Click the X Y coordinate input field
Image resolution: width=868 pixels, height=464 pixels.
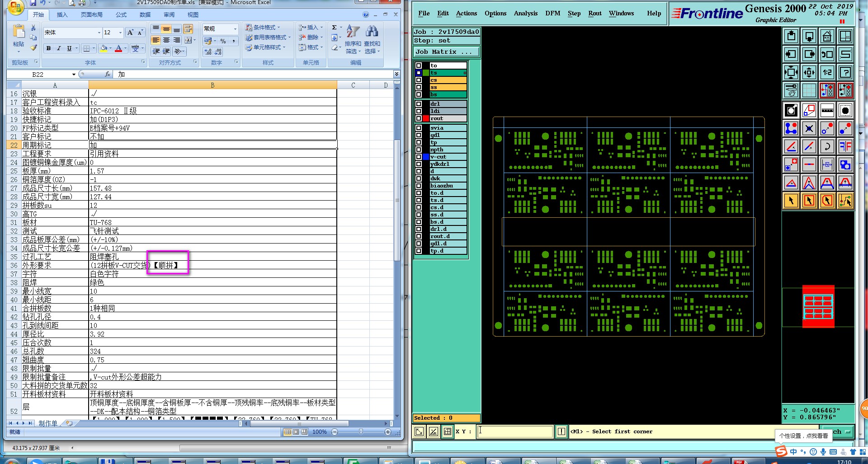point(515,431)
